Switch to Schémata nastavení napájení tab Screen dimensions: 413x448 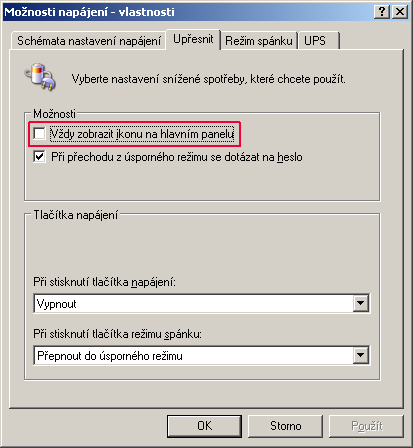coord(89,41)
